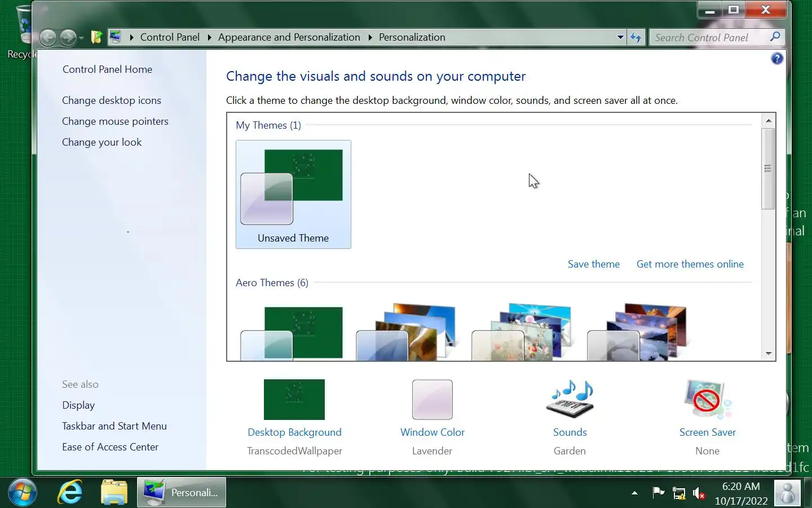Click theme list scroll up arrow
The image size is (812, 508).
point(768,121)
